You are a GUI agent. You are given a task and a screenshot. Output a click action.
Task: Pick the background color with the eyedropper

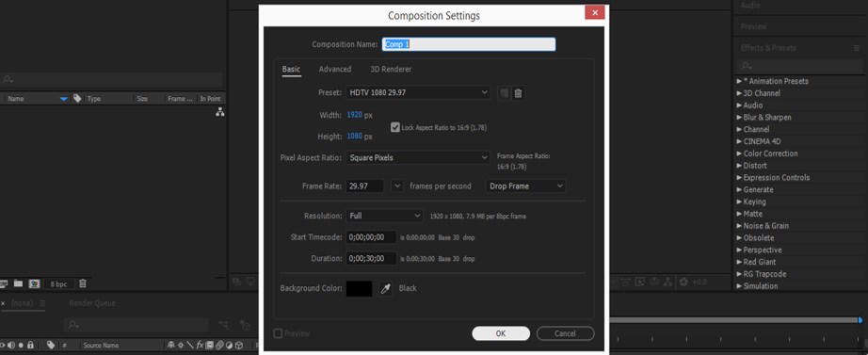tap(385, 288)
